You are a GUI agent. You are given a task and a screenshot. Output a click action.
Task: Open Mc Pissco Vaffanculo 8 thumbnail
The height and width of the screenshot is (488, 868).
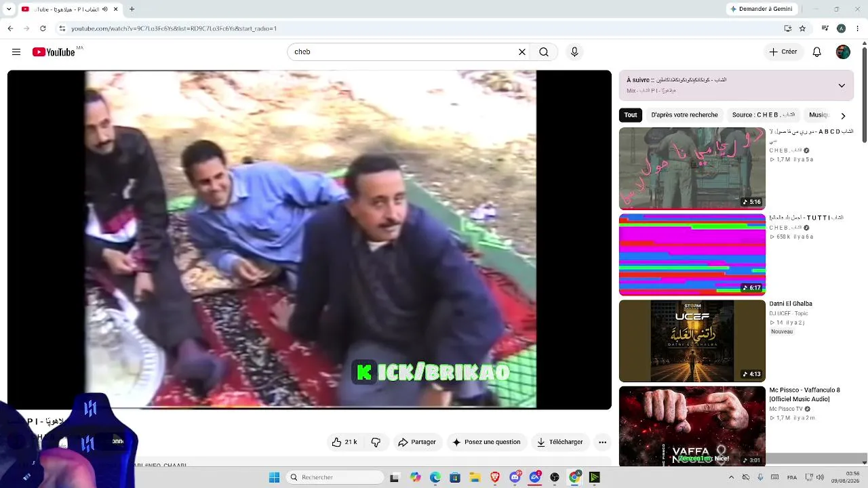click(x=692, y=426)
